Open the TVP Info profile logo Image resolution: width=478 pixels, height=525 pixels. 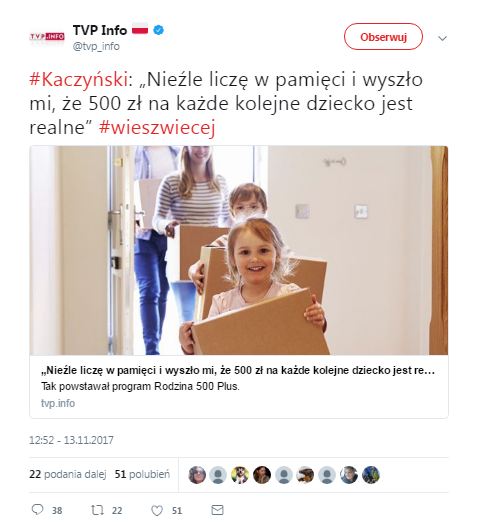click(47, 36)
